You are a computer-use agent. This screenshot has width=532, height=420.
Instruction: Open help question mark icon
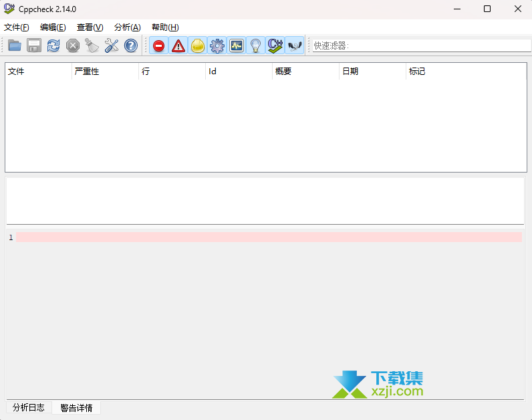[x=130, y=45]
